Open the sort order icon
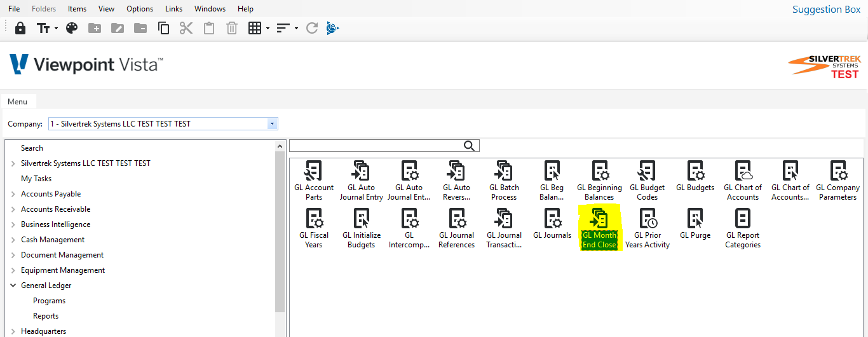The width and height of the screenshot is (868, 337). point(283,28)
